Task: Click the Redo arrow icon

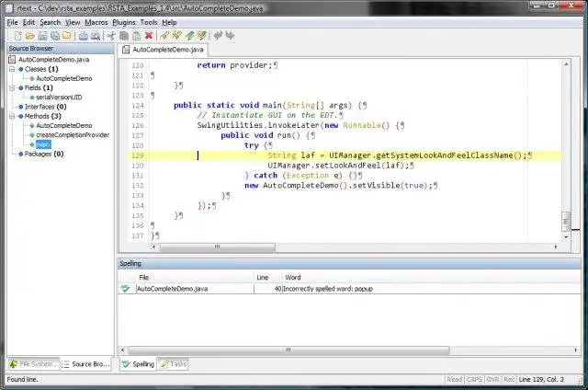Action: (230, 36)
